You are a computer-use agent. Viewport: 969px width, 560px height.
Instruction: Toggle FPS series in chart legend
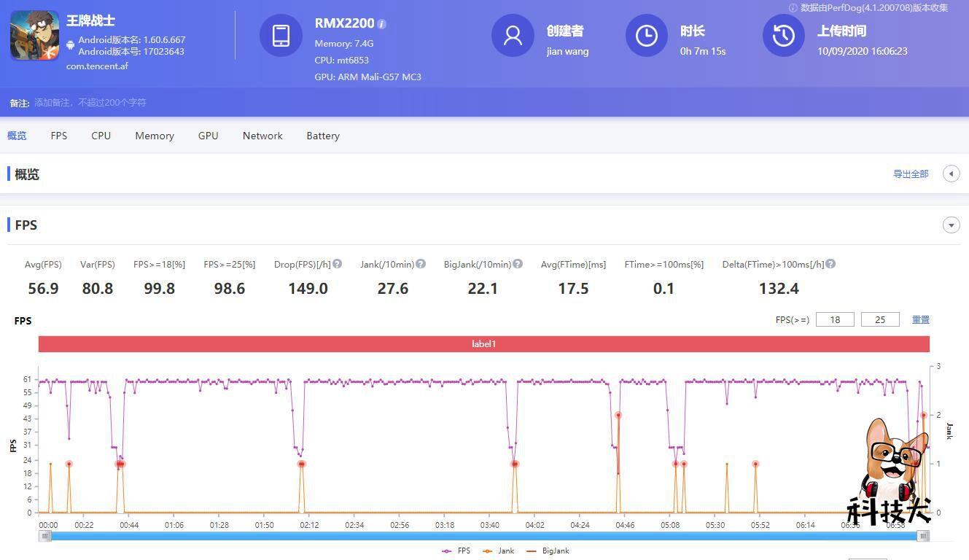456,551
